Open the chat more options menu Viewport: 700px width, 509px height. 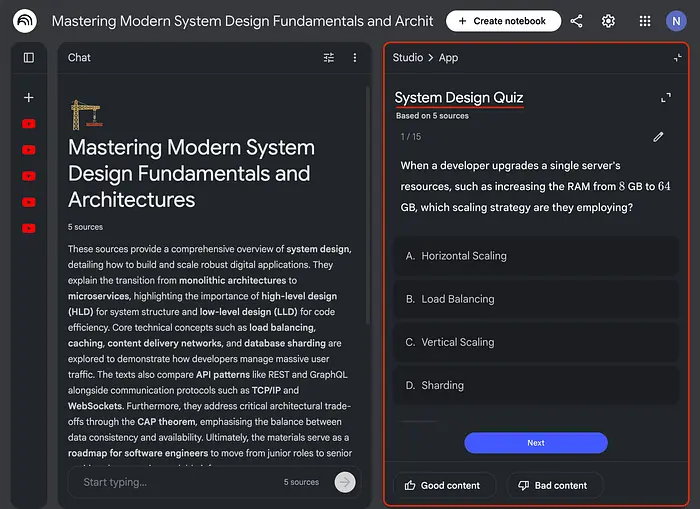pos(354,58)
